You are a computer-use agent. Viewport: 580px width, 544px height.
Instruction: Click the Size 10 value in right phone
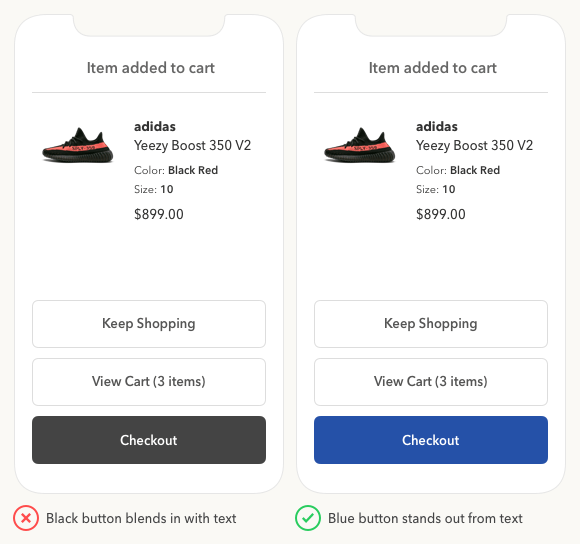pyautogui.click(x=449, y=189)
